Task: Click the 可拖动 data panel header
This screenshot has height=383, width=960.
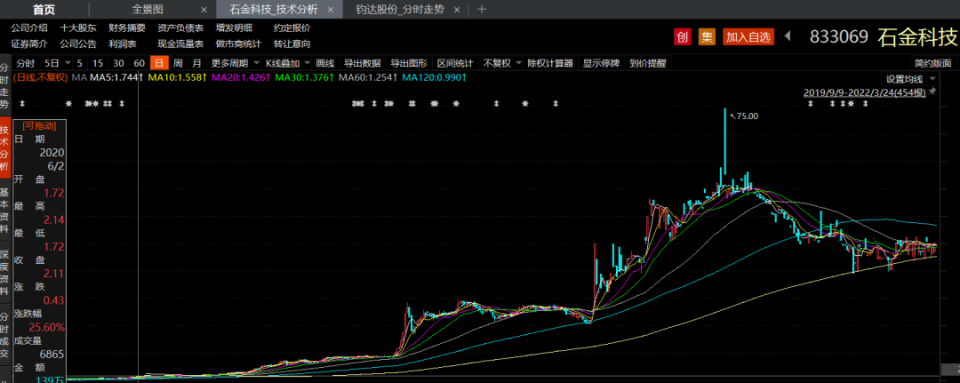Action: click(x=39, y=126)
